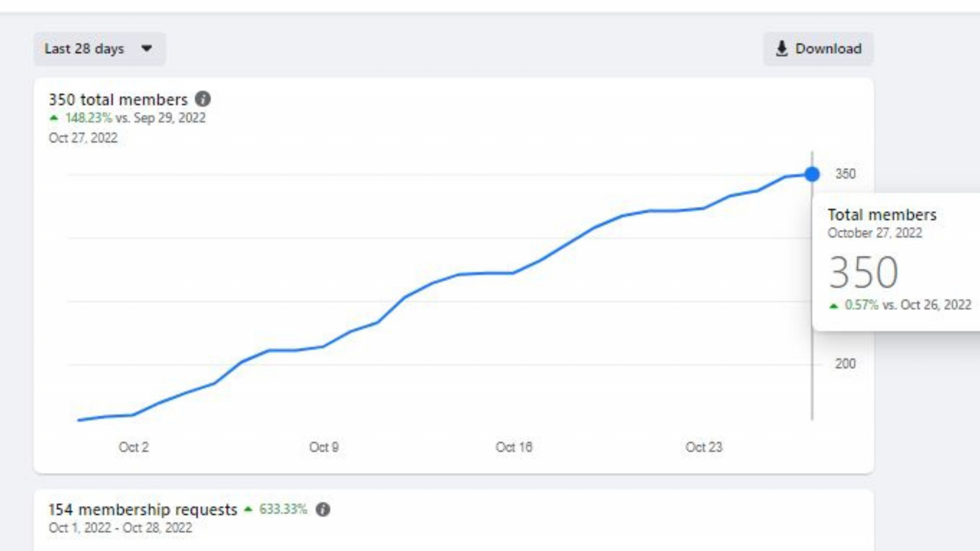
Task: Click the 154 membership requests heading
Action: click(143, 510)
